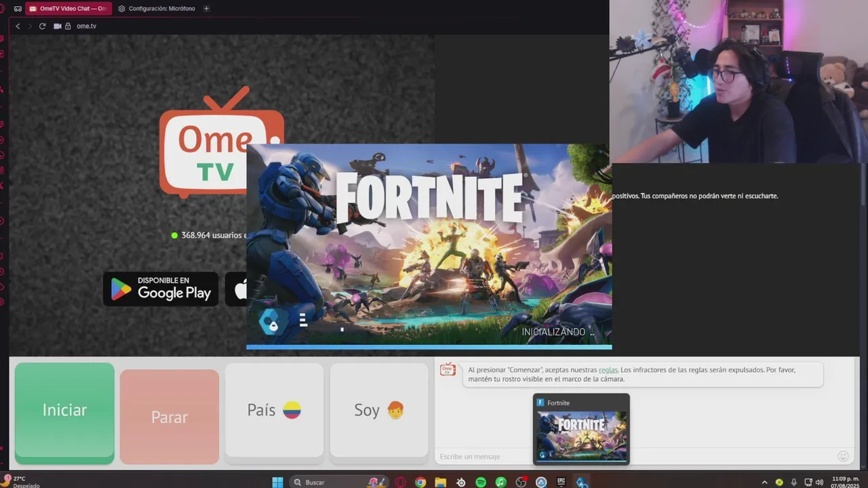Open the Soy gender selector
Screen dimensions: 868x488
click(379, 412)
